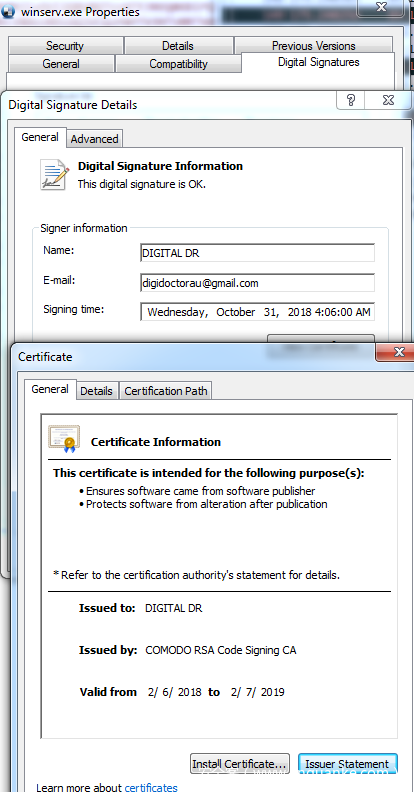Select the General tab in Certificate dialog
Screen dimensions: 414x792
tap(50, 389)
